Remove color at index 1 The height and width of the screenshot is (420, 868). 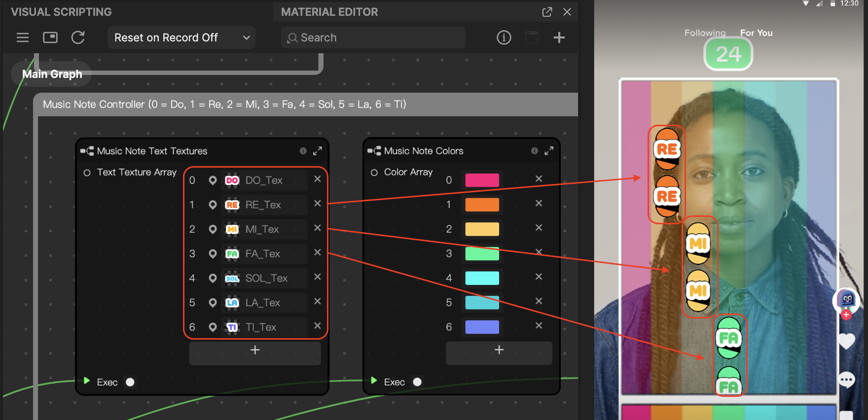pyautogui.click(x=539, y=203)
